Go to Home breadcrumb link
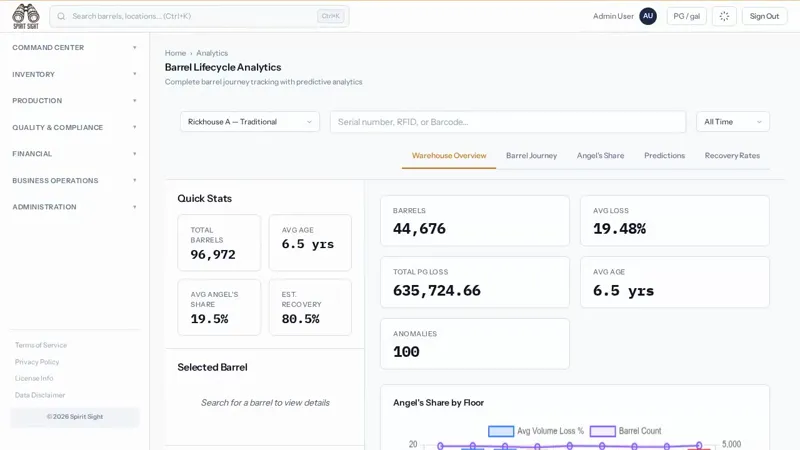The height and width of the screenshot is (450, 800). (176, 53)
